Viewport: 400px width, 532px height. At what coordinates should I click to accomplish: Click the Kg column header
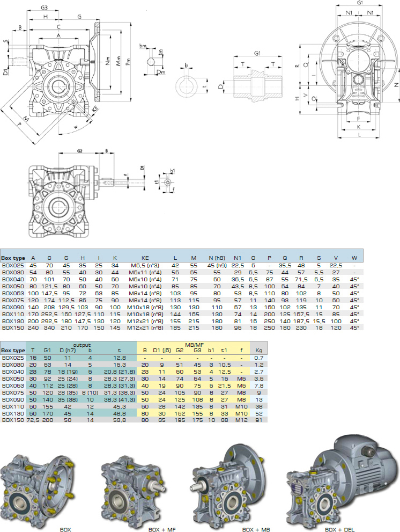[x=259, y=349]
